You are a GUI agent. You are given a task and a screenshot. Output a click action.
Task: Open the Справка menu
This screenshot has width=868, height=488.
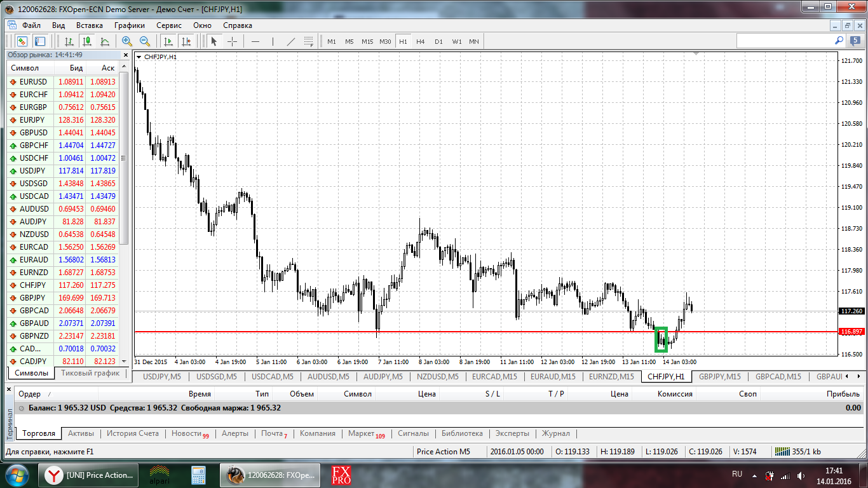pyautogui.click(x=238, y=25)
